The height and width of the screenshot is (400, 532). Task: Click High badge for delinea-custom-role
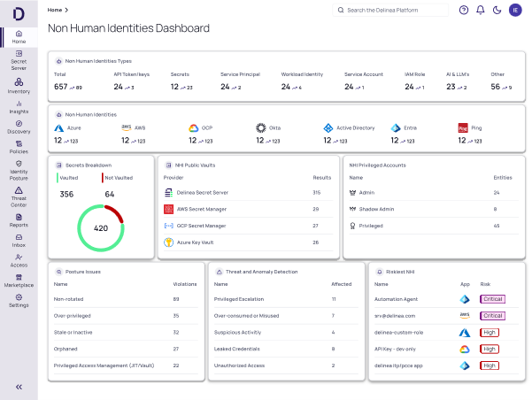click(x=490, y=333)
